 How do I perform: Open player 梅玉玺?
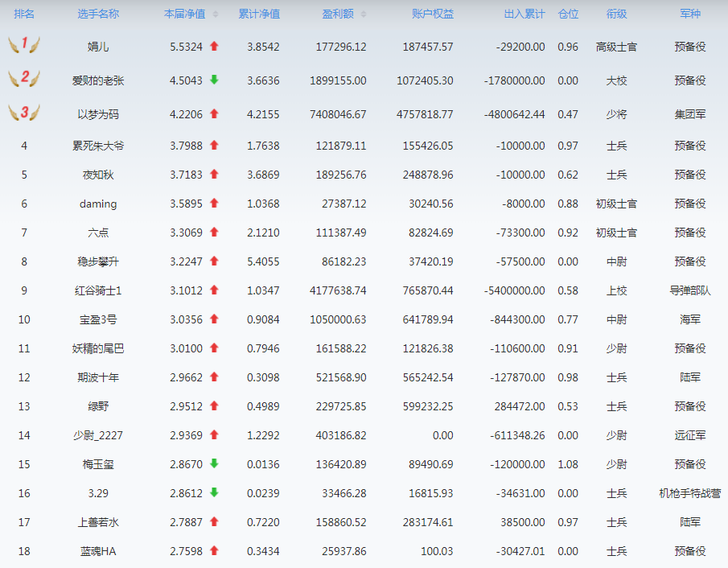(x=98, y=464)
